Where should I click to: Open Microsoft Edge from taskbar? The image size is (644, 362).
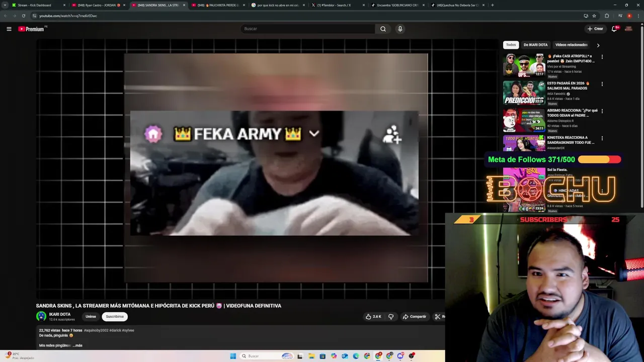point(356,356)
